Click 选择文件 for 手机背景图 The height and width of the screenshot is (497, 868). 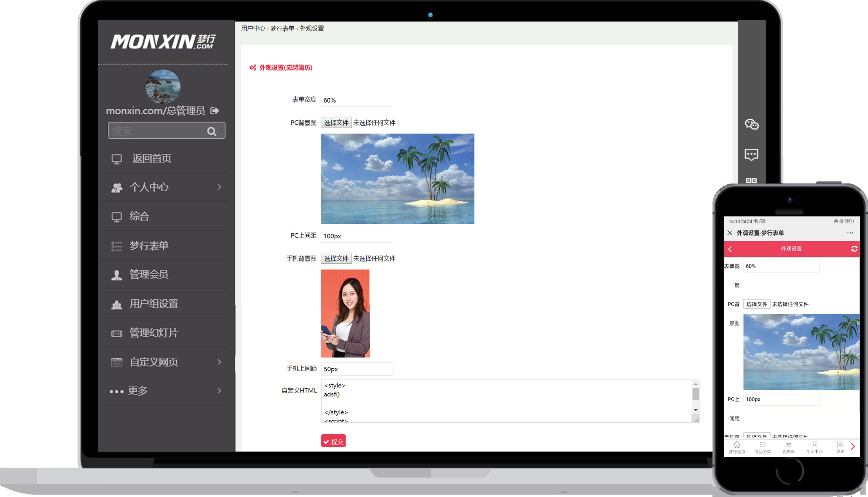[336, 258]
